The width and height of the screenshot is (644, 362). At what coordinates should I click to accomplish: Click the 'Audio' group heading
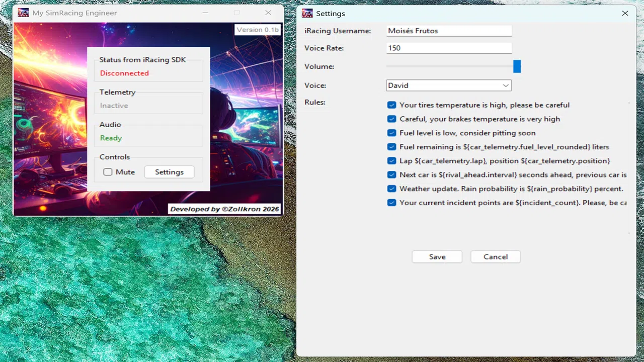pos(110,125)
